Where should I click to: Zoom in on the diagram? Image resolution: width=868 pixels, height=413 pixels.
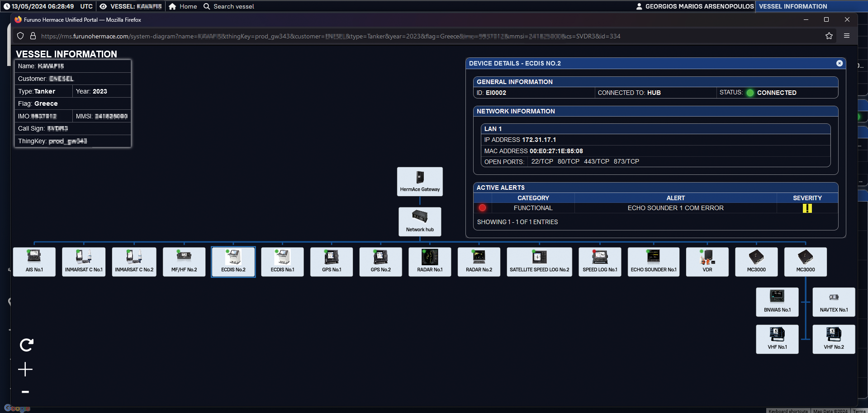click(x=25, y=369)
